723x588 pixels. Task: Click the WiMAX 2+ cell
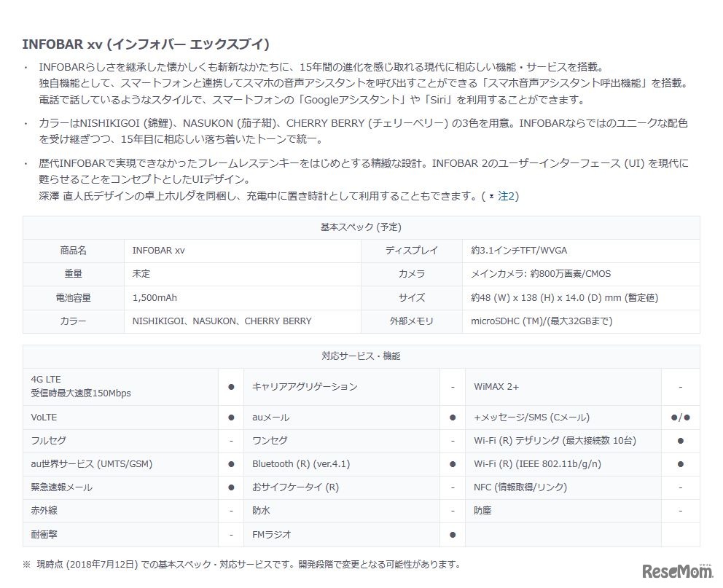coord(563,387)
